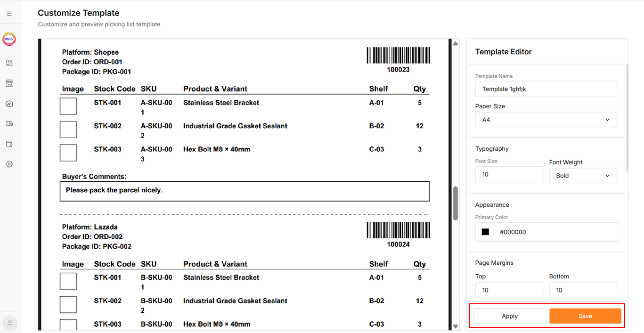Click "Industrial Grade Gasket Sealant" in the B-SKU-002 row

point(235,301)
